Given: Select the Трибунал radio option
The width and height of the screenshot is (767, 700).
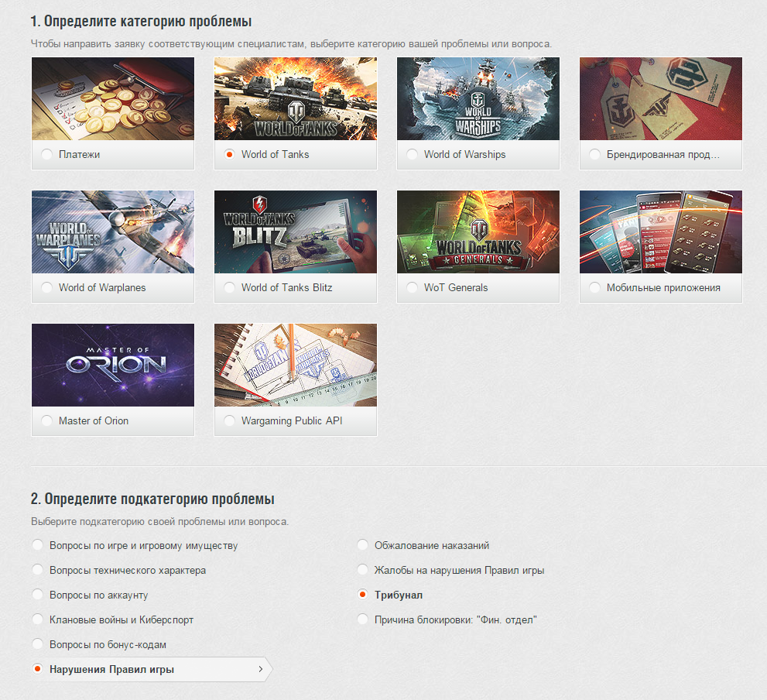Looking at the screenshot, I should (x=362, y=594).
